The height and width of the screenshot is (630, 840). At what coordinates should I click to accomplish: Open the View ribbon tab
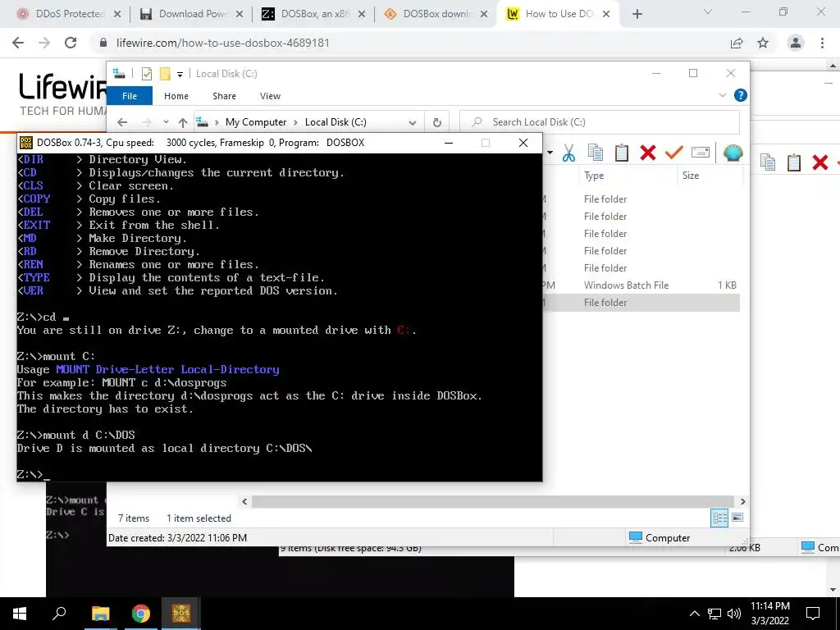[x=270, y=96]
